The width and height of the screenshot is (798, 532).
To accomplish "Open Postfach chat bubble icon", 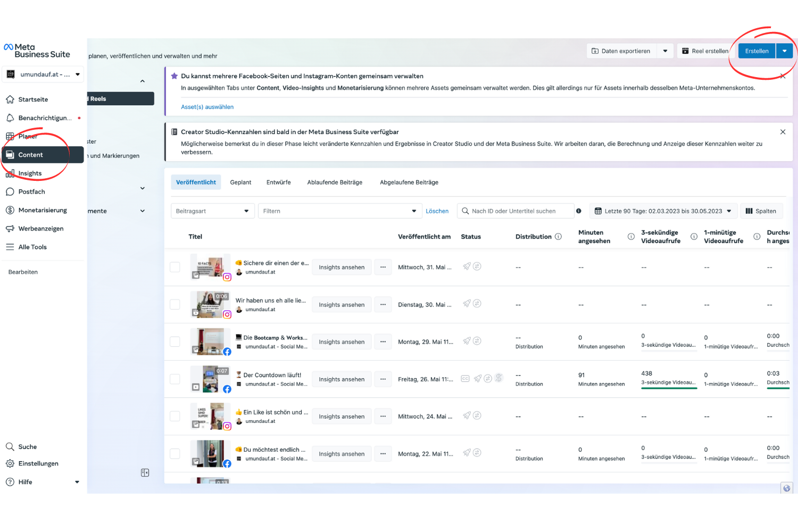I will (x=10, y=192).
